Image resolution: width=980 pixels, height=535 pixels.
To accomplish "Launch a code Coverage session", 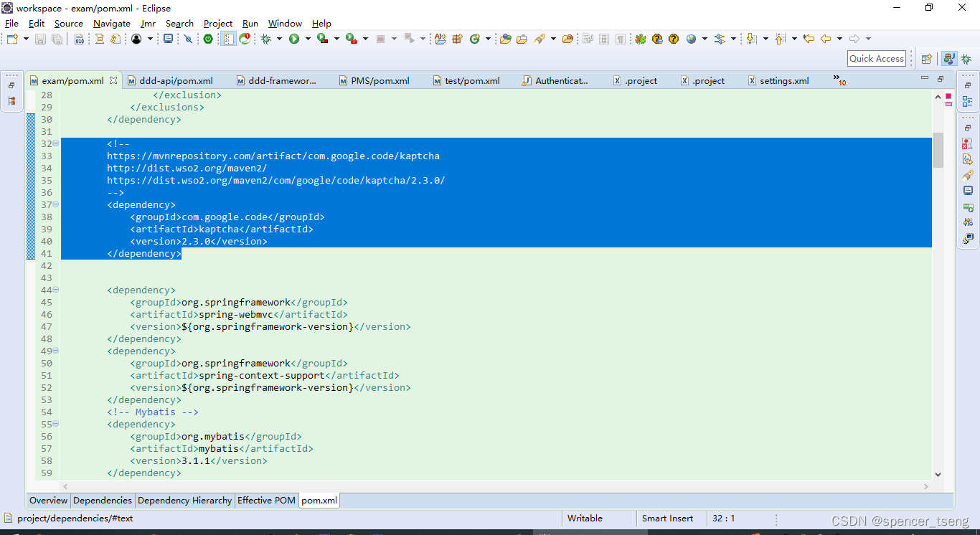I will [x=320, y=39].
